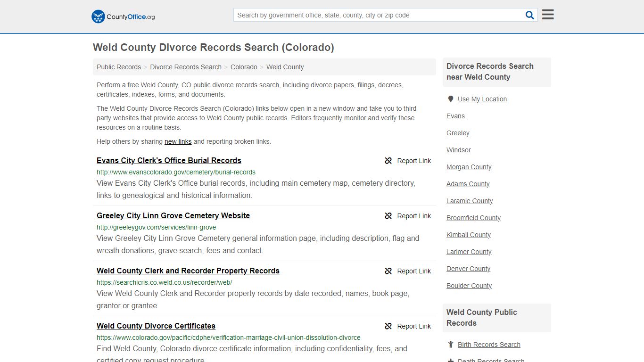Open Broomfield County divorce records
This screenshot has width=644, height=362.
[473, 218]
